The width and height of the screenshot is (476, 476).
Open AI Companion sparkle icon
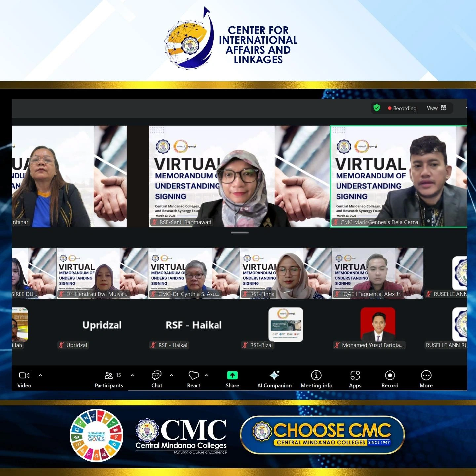(274, 375)
